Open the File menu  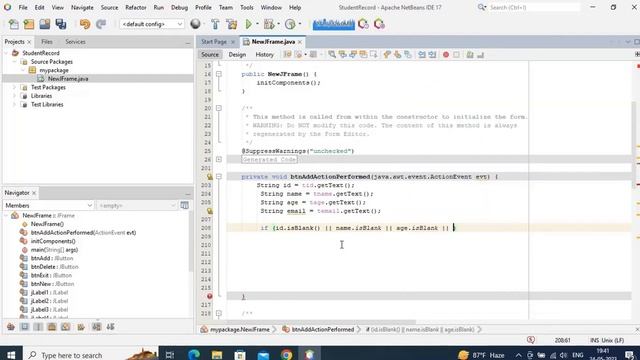click(23, 7)
